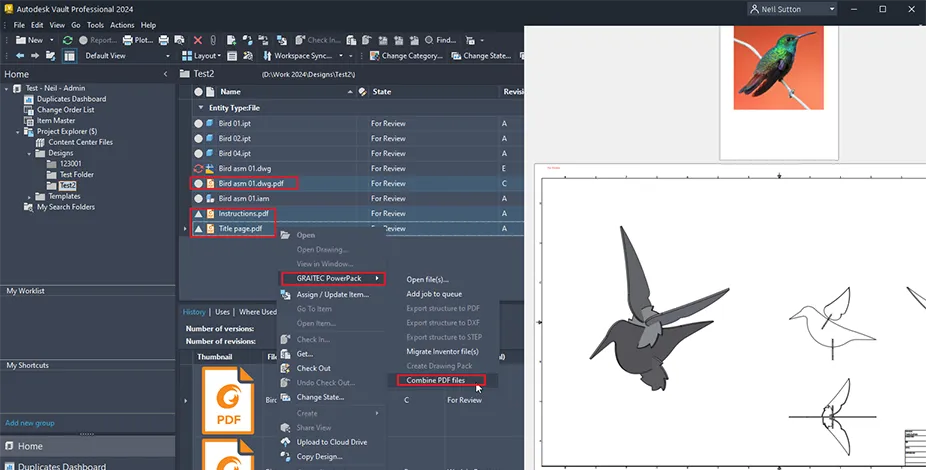Screen dimensions: 926x470
Task: Choose Open file(s)... in PowerPack submenu
Action: point(428,279)
